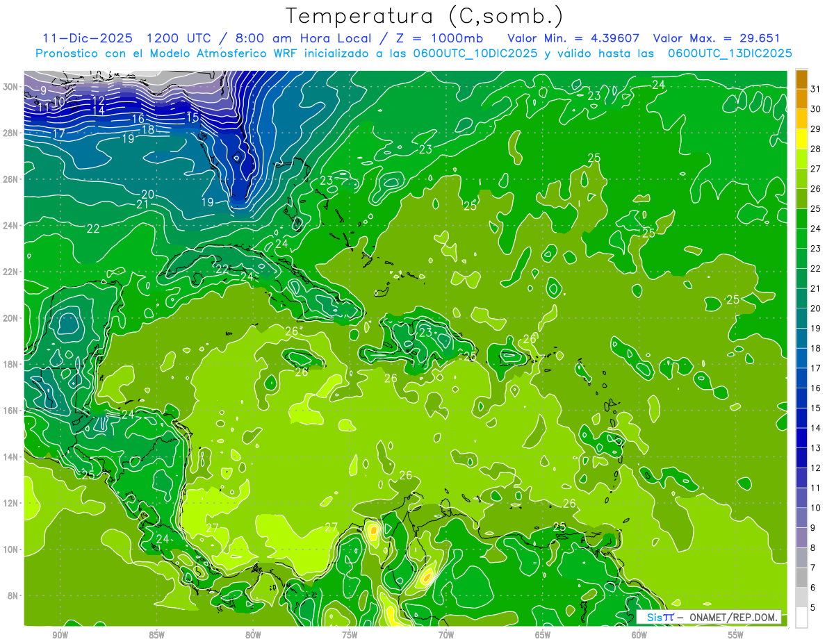The height and width of the screenshot is (644, 834).
Task: Click the "16N" latitude axis label
Action: 12,411
